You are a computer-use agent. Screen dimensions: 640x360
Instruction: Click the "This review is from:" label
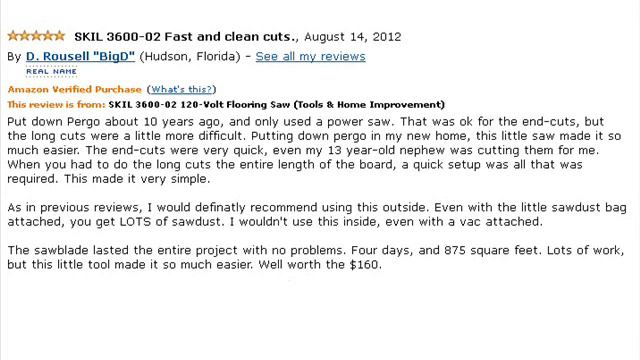[56, 104]
